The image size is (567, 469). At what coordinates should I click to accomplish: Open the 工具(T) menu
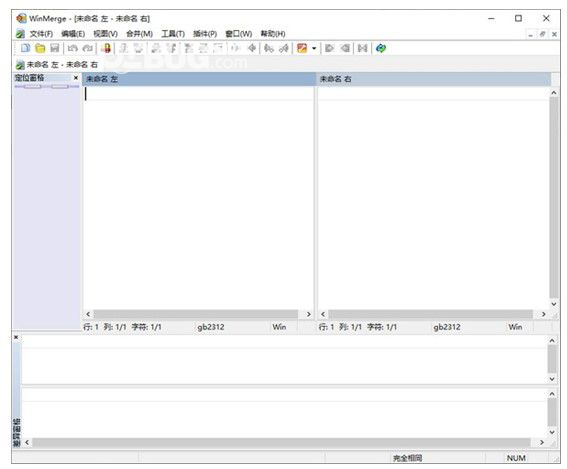(x=173, y=34)
